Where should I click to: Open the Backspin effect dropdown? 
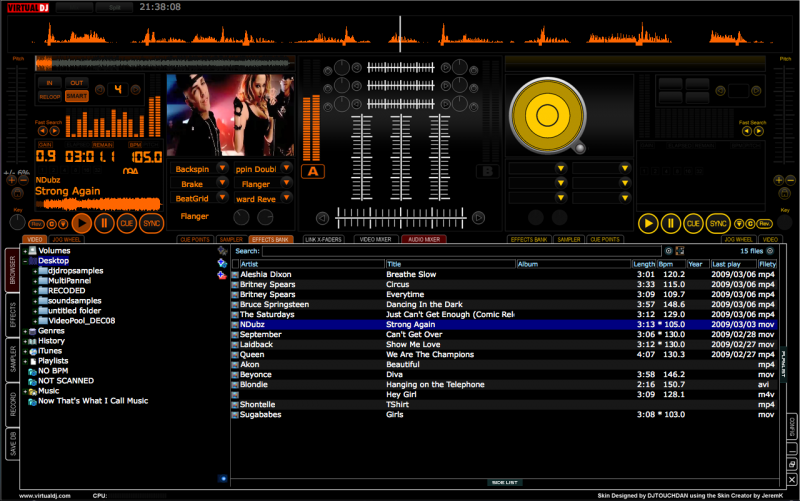[x=222, y=168]
